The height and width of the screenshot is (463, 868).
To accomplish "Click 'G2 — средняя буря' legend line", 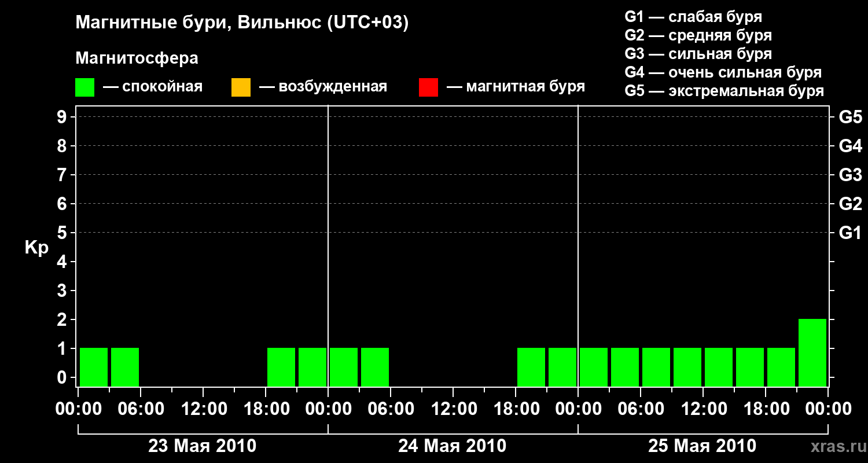I will tap(698, 35).
